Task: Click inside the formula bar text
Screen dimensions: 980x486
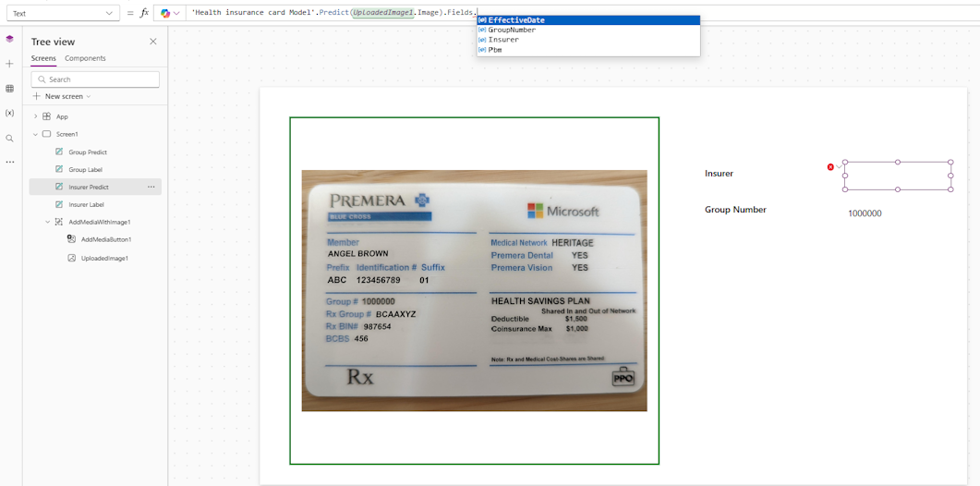Action: [x=333, y=13]
